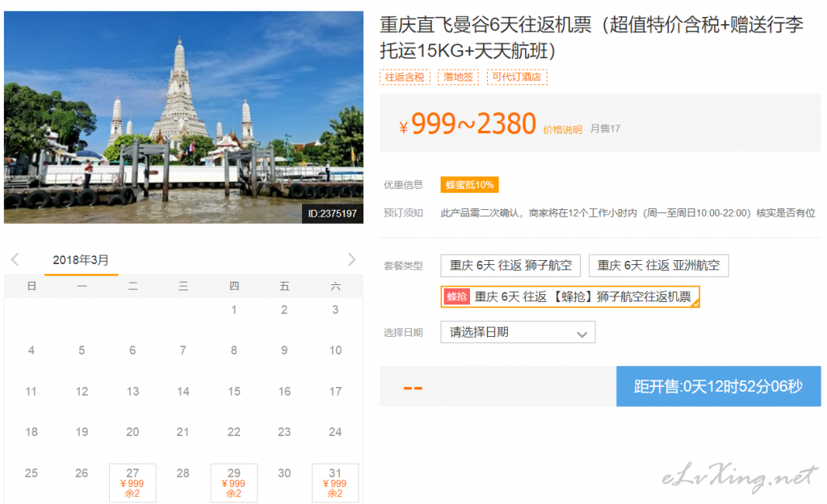Open the Wat Arun product photo
Screen dimensions: 827x504
(183, 117)
